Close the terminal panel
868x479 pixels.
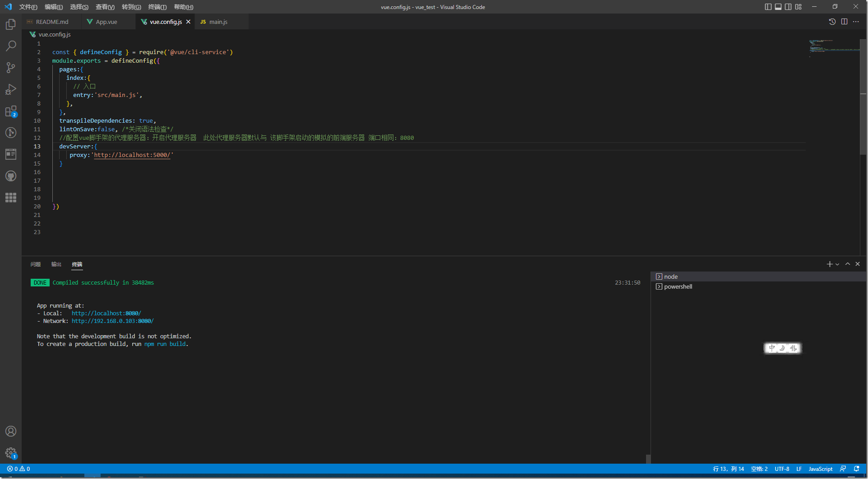click(858, 264)
